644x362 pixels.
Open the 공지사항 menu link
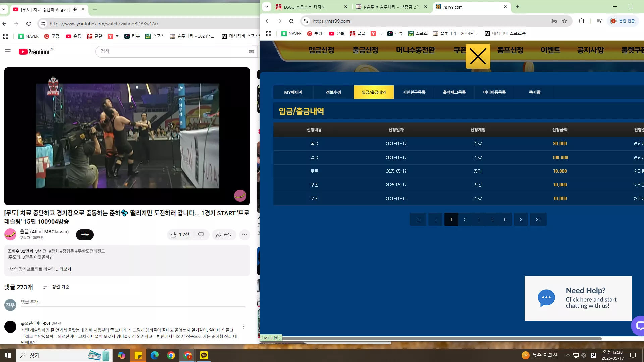point(590,50)
